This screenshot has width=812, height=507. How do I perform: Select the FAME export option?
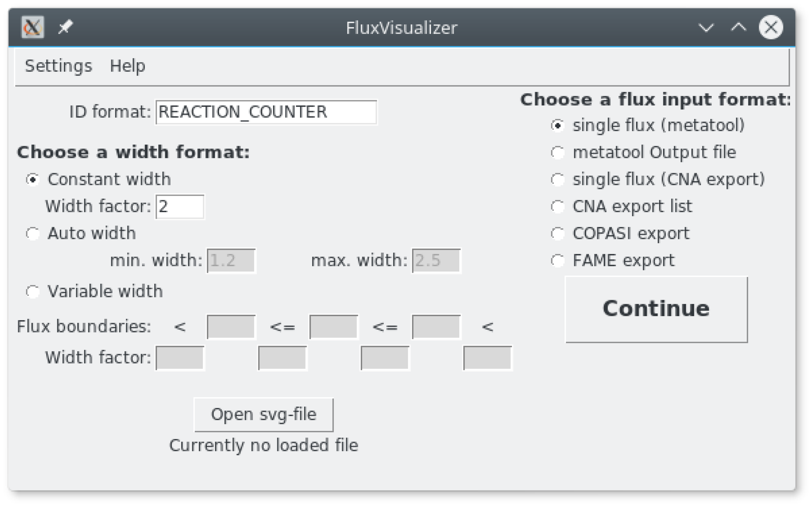coord(613,261)
